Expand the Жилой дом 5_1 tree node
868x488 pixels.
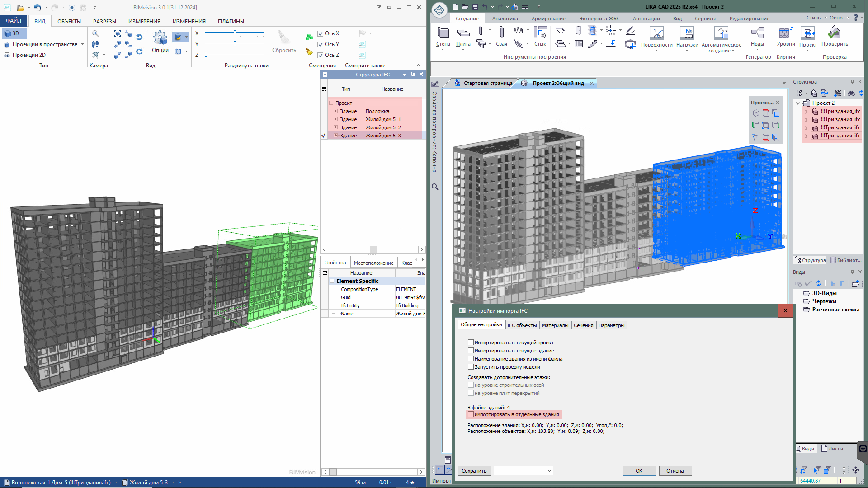[335, 119]
